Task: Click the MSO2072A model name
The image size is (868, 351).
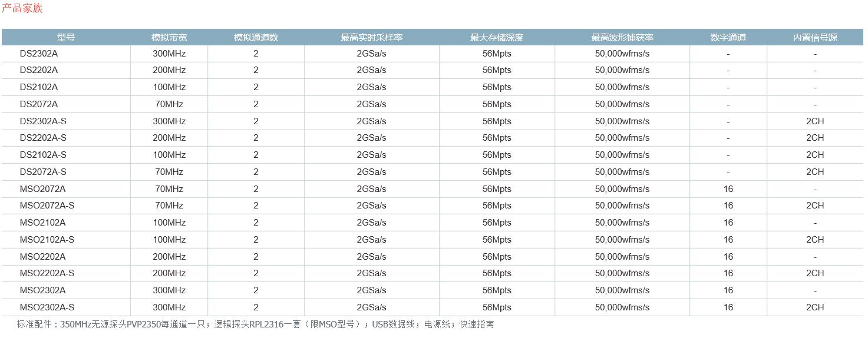Action: [43, 189]
